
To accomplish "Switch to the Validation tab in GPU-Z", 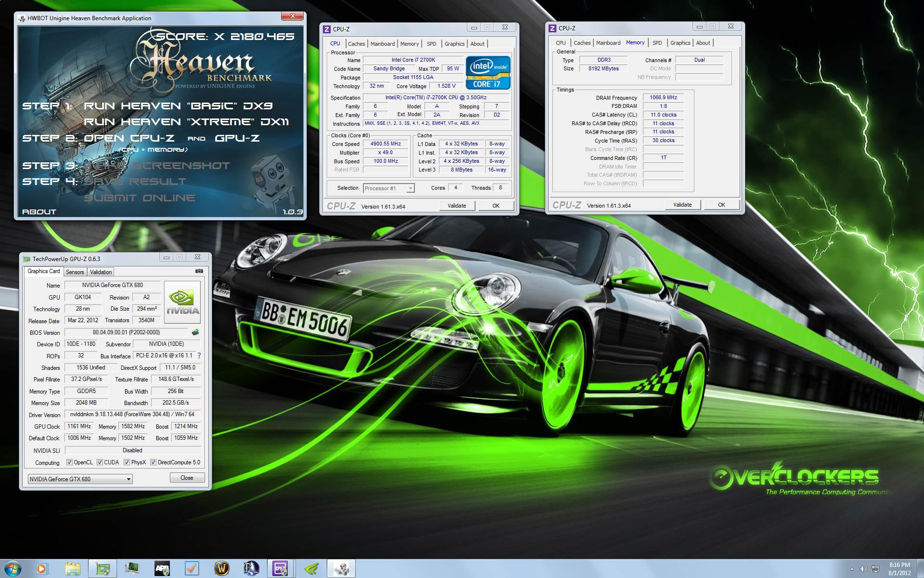I will 101,272.
